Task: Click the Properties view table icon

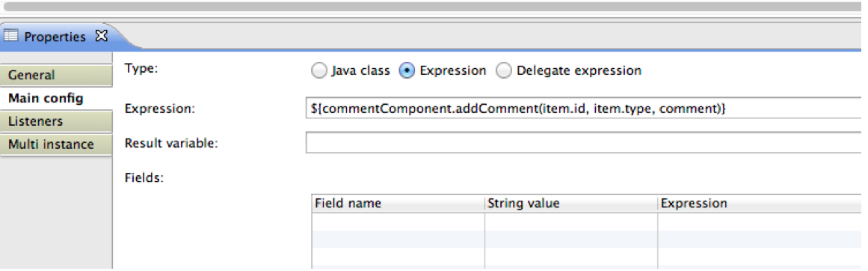Action: coord(12,37)
